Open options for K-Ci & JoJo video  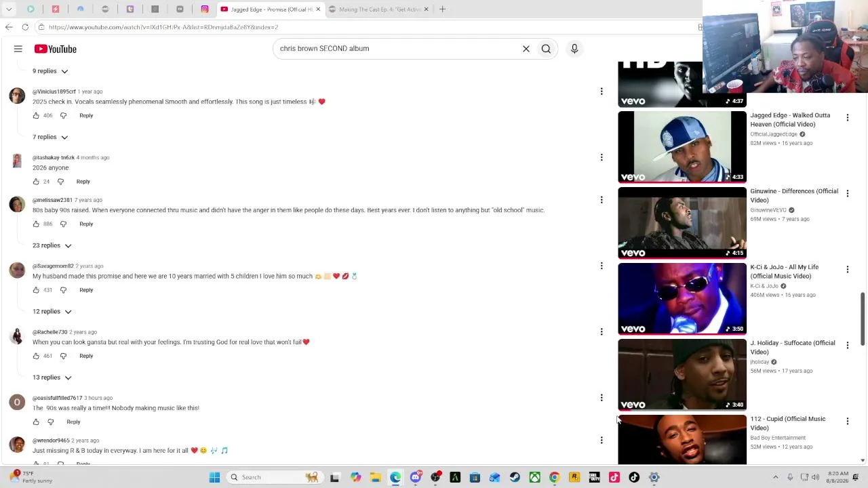point(847,270)
